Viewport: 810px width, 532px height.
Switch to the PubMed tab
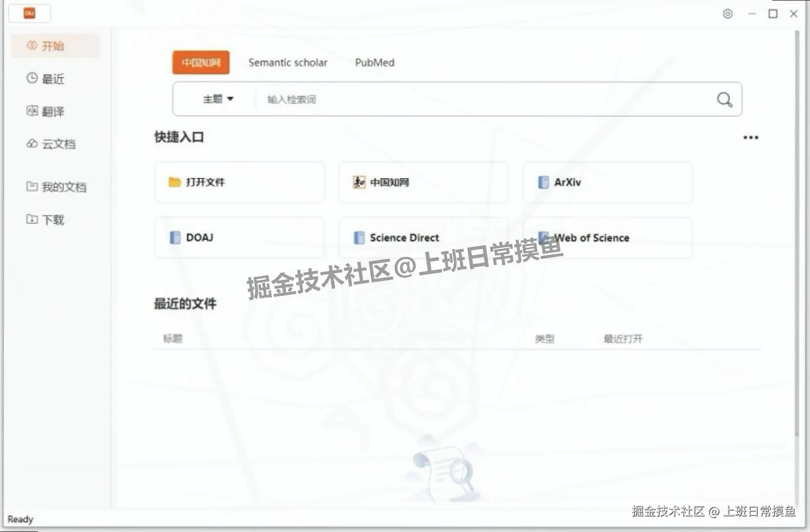coord(374,62)
